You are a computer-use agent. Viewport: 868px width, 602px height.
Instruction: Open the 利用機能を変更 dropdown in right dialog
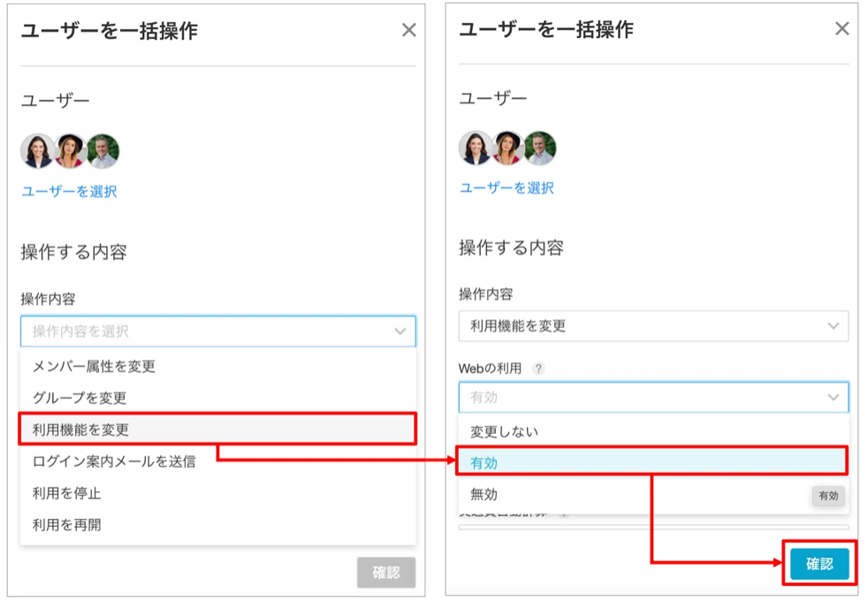tap(653, 325)
